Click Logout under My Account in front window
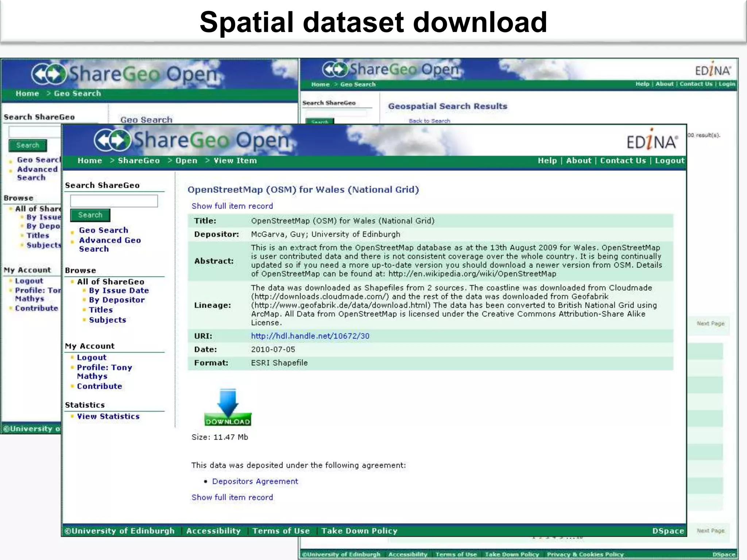The height and width of the screenshot is (560, 747). (x=92, y=358)
